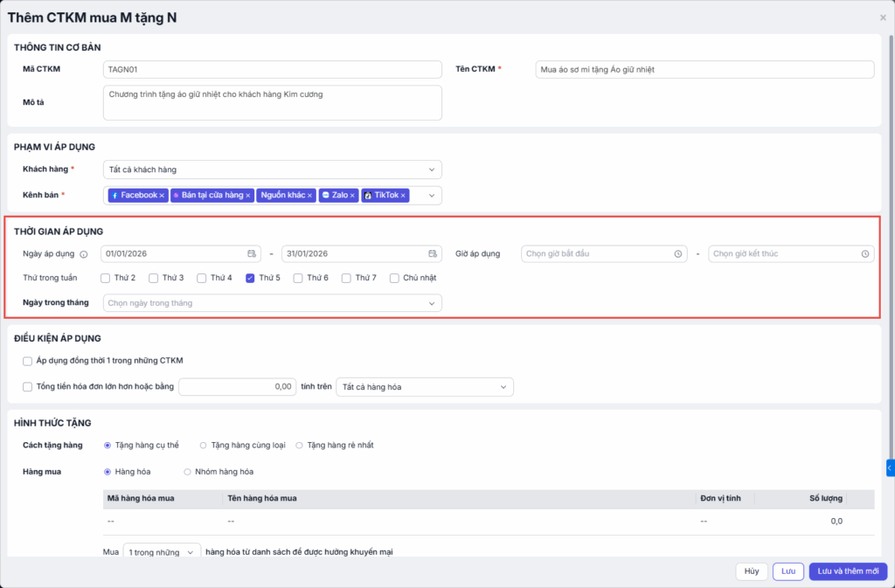This screenshot has width=895, height=588.
Task: Tick Áp dụng đồng thời 1 trong những CTKM
Action: 27,360
